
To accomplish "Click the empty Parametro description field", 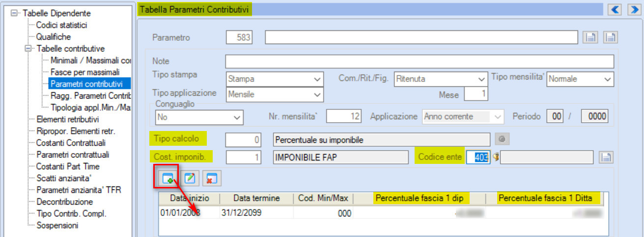I will (421, 38).
